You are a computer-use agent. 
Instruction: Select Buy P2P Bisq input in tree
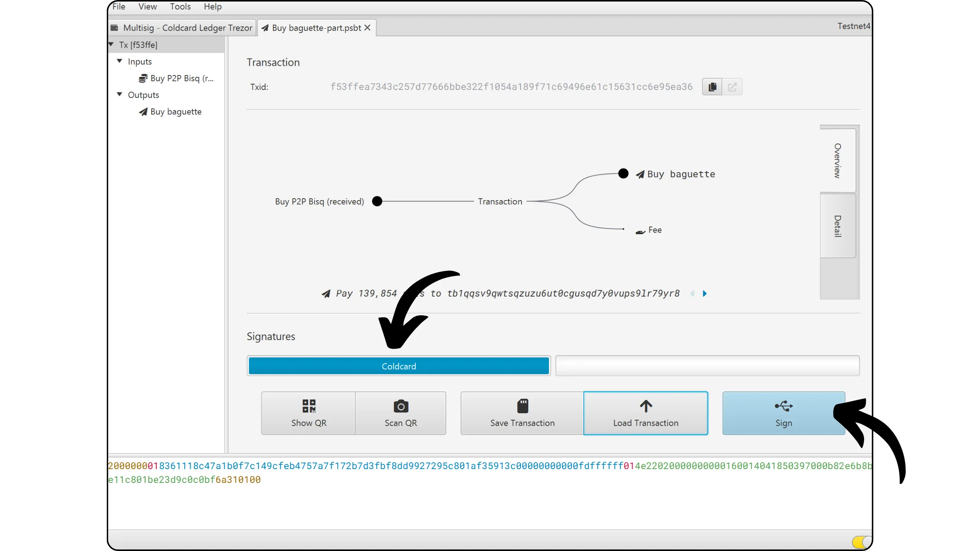point(181,78)
